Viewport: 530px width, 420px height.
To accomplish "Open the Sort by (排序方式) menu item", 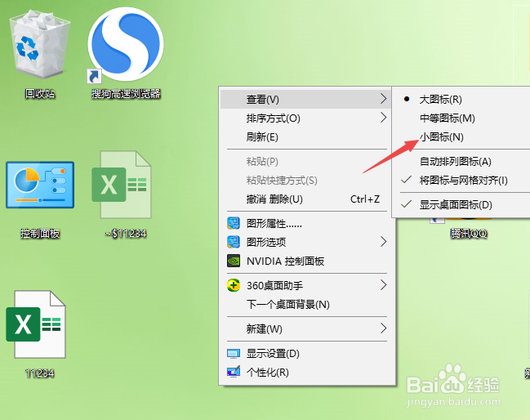I will point(305,118).
